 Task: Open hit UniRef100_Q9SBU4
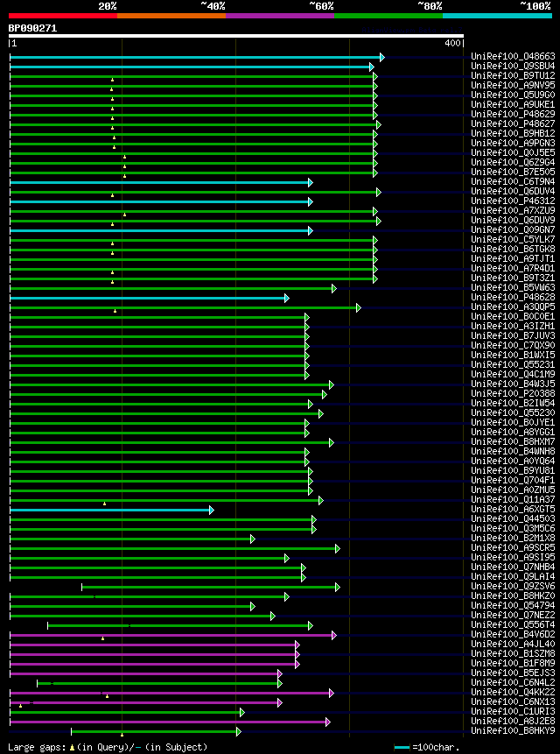click(x=513, y=66)
